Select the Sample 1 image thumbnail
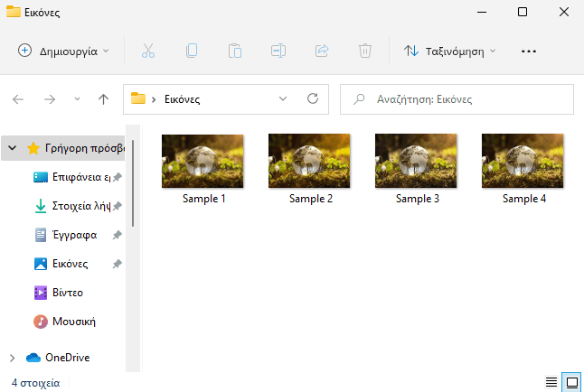 pos(203,161)
